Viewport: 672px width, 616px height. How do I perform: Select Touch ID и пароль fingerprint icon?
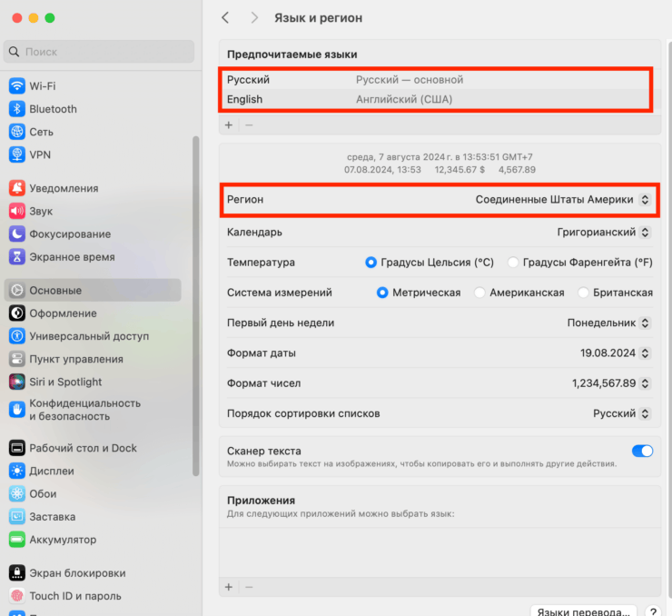pyautogui.click(x=16, y=595)
